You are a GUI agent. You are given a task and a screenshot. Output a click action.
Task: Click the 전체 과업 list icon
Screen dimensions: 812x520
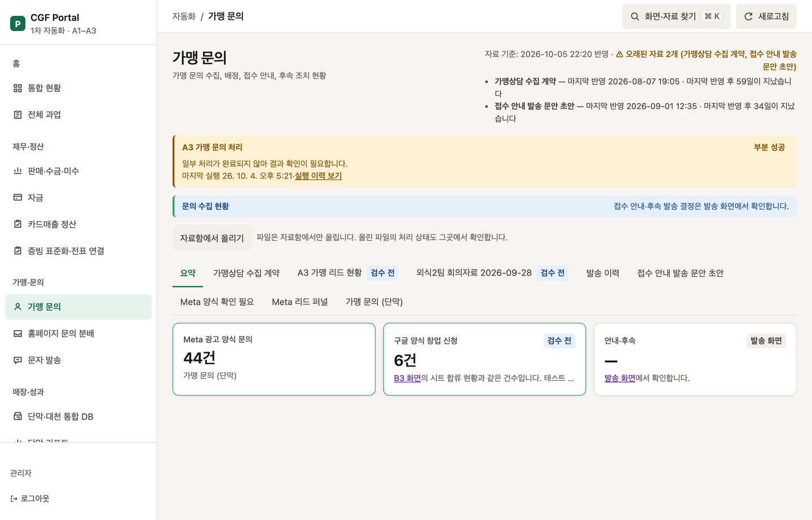pyautogui.click(x=17, y=114)
